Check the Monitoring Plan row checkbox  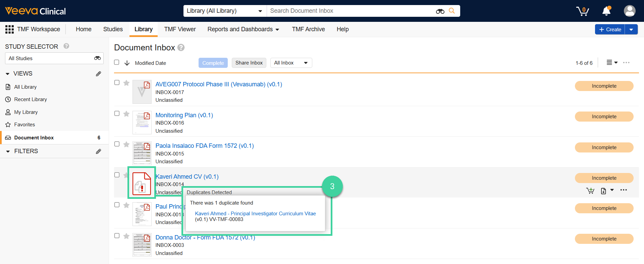[117, 113]
